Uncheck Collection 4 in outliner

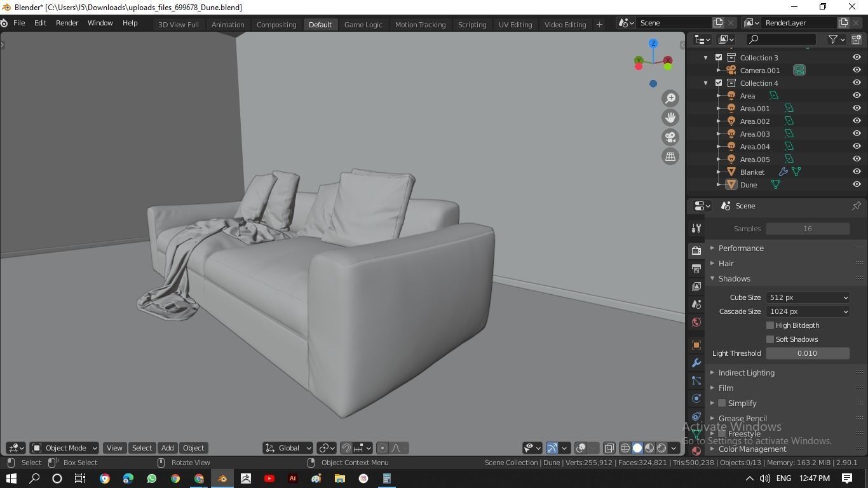coord(719,83)
